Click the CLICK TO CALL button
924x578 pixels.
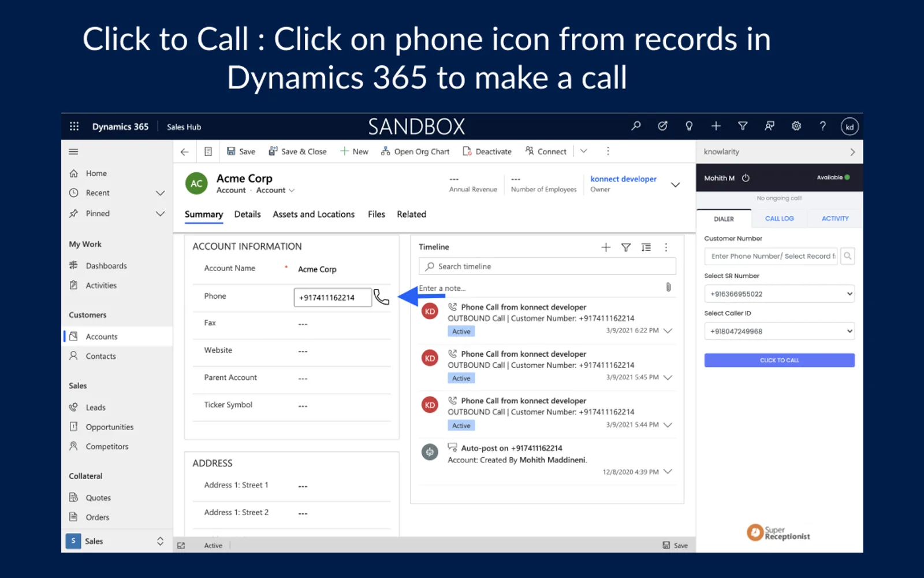[779, 360]
